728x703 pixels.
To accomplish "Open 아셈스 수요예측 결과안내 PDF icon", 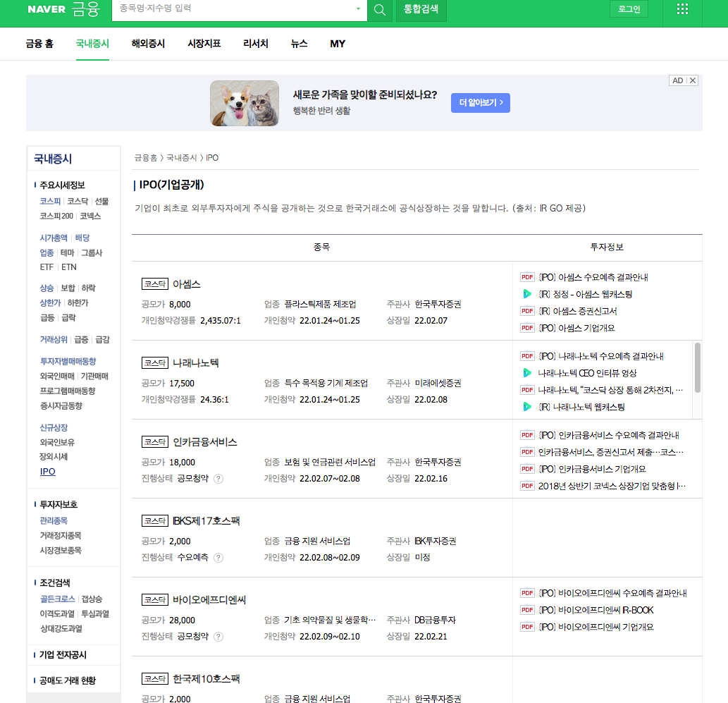I will tap(527, 277).
